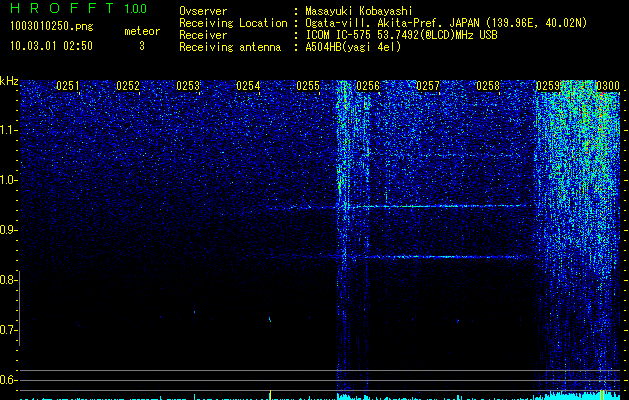Viewport: 629px width, 400px height.
Task: Click the 0257 time marker
Action: click(x=428, y=86)
